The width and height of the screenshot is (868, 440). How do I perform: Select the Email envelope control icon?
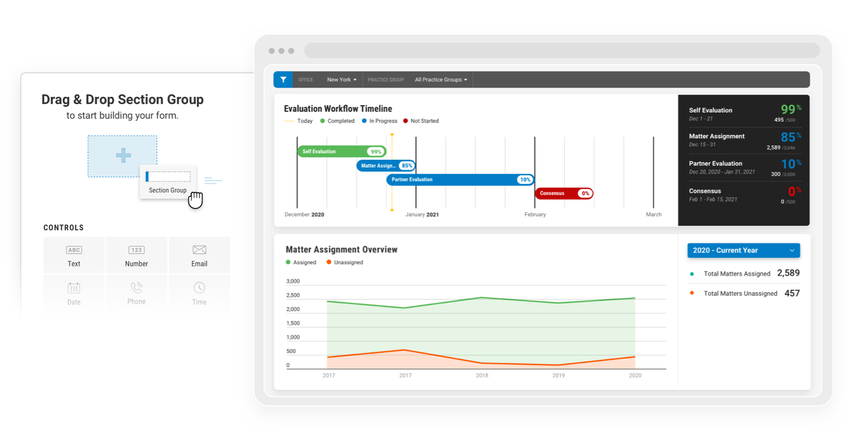coord(199,250)
